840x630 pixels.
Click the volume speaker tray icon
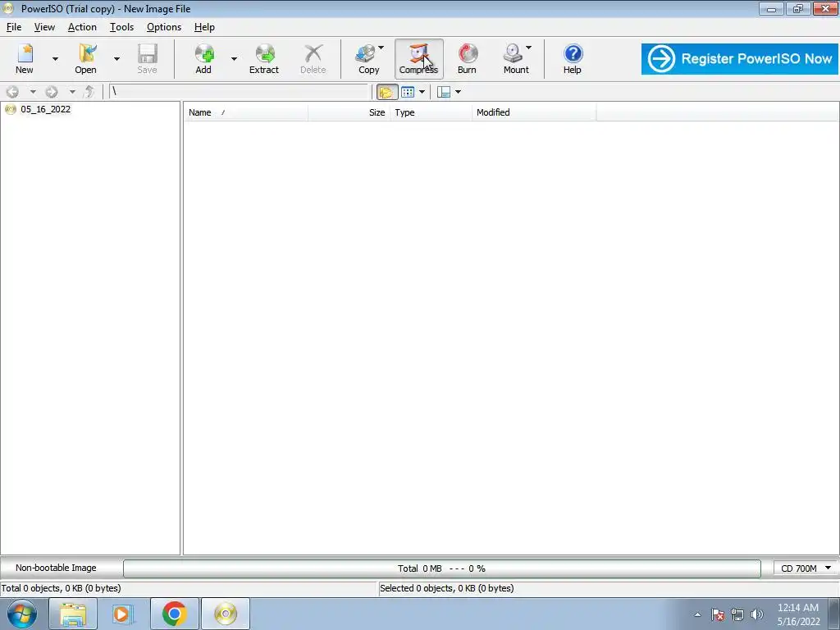tap(757, 614)
